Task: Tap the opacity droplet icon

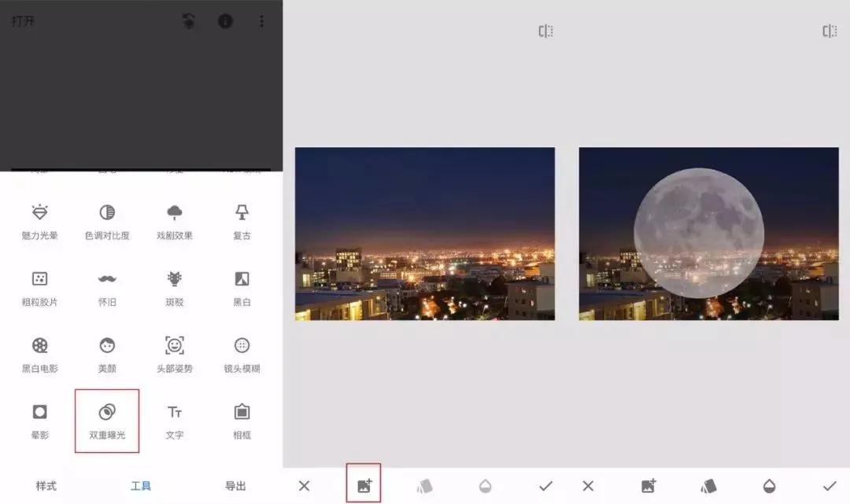Action: [486, 486]
